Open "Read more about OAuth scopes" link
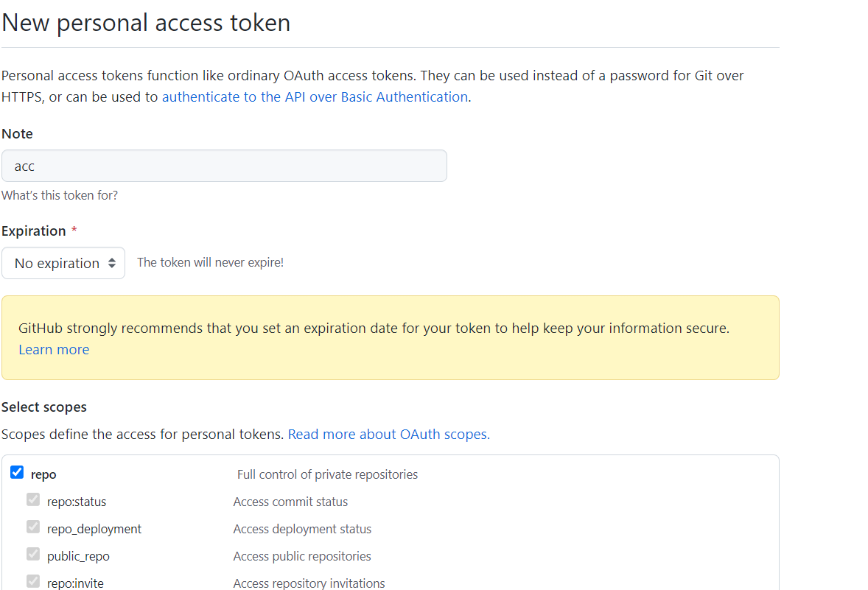Viewport: 868px width, 590px height. click(x=388, y=434)
